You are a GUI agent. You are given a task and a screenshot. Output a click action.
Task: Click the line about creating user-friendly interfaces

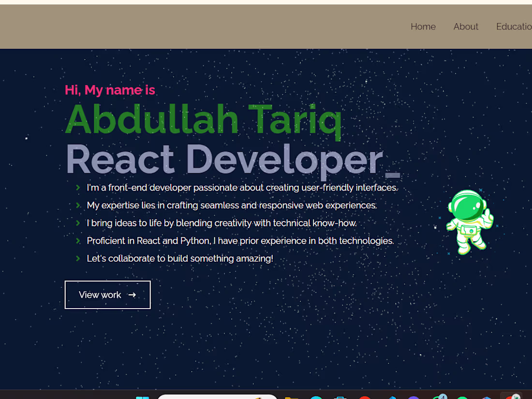coord(242,188)
